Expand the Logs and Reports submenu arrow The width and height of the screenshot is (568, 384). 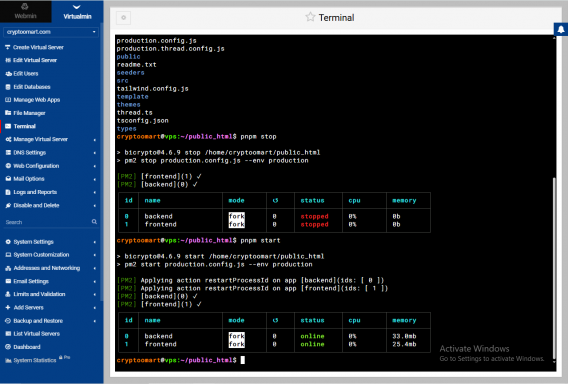pyautogui.click(x=95, y=192)
